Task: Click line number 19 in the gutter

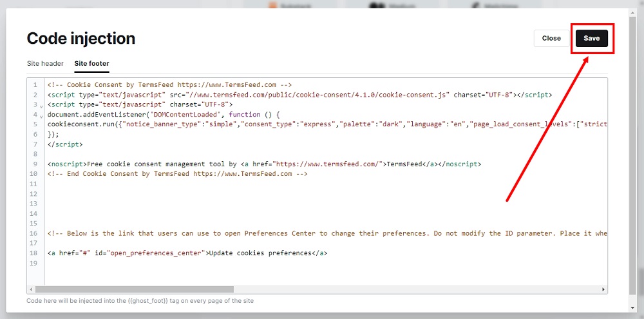Action: [x=33, y=263]
